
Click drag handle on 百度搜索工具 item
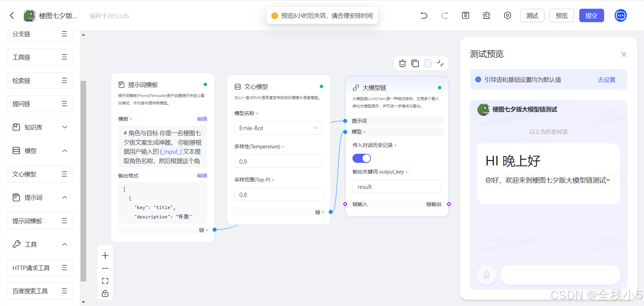pos(64,291)
